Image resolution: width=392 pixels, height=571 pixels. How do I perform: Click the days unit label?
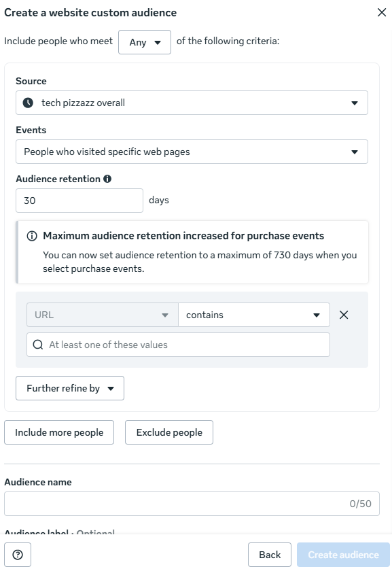(x=159, y=201)
